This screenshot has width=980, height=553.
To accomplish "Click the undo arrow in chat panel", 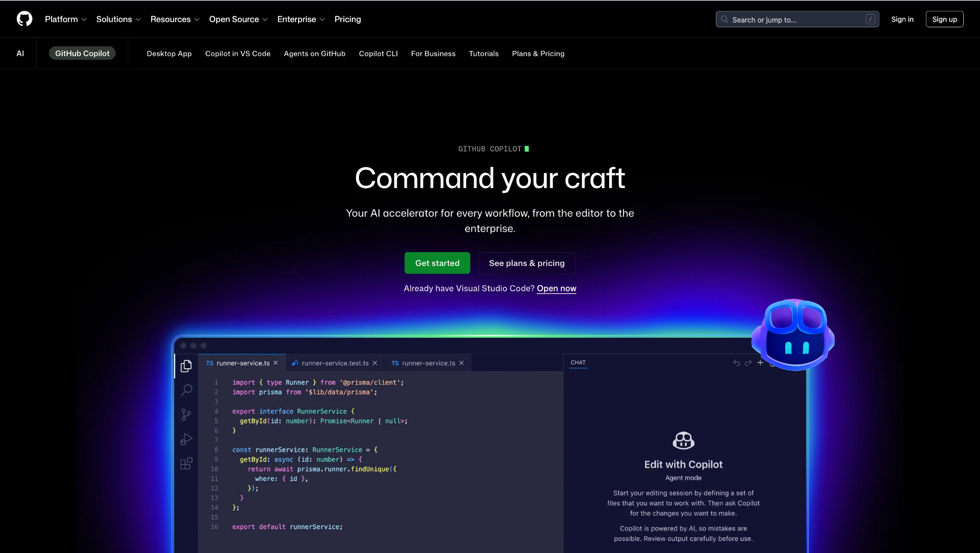I will tap(736, 363).
